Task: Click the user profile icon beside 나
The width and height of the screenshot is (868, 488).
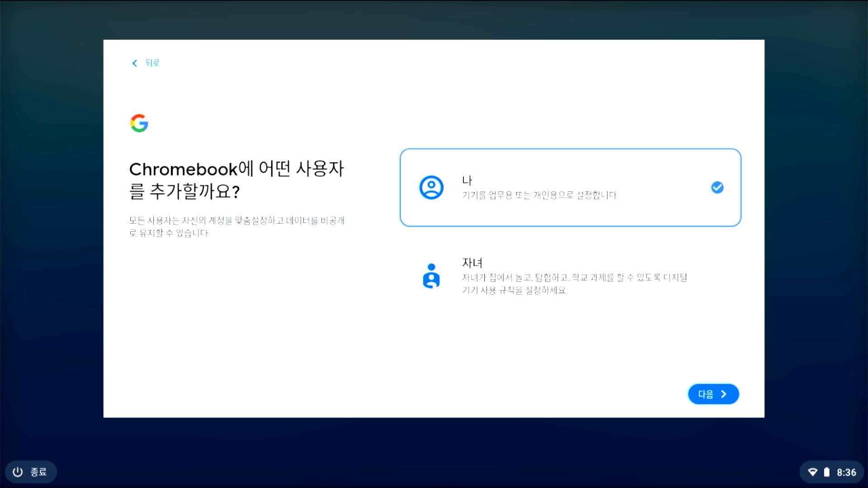Action: [431, 188]
